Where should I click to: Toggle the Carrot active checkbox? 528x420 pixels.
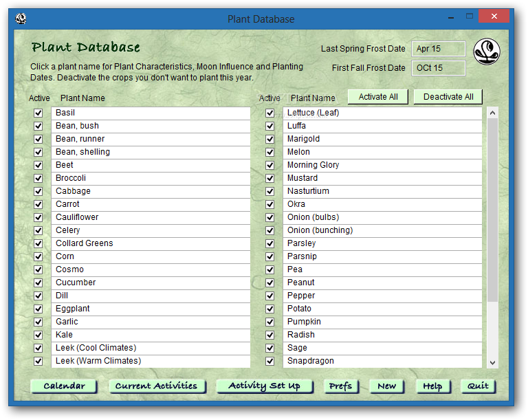click(38, 204)
